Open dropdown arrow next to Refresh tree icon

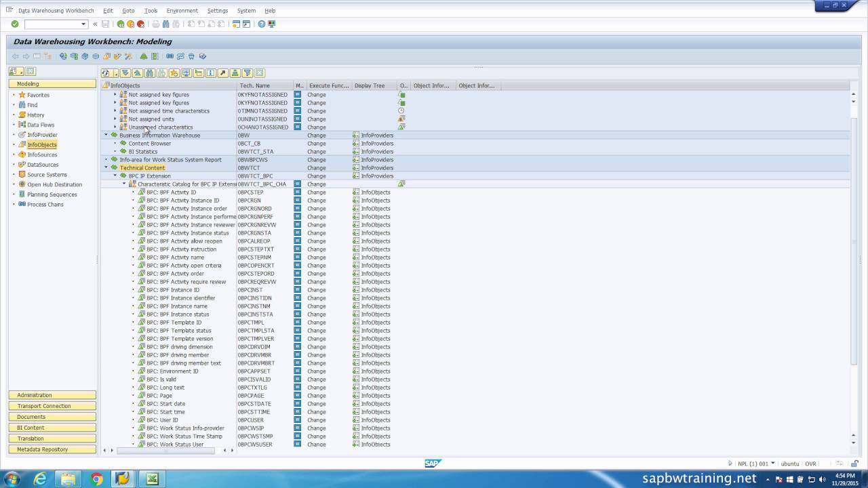point(115,73)
